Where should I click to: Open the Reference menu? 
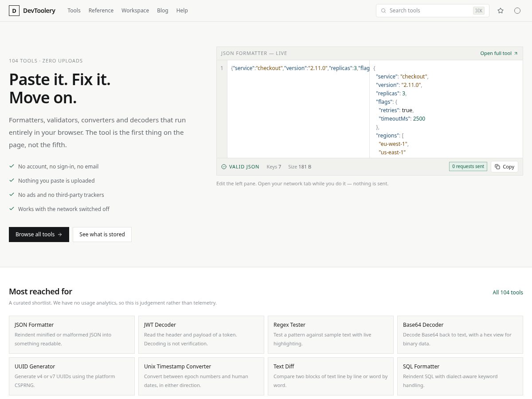pos(101,11)
